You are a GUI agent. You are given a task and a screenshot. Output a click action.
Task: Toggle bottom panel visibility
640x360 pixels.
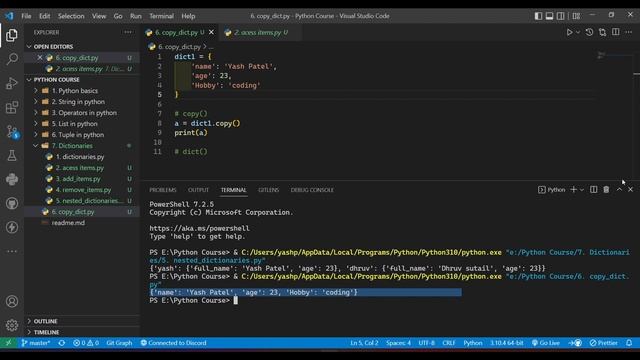(x=549, y=16)
